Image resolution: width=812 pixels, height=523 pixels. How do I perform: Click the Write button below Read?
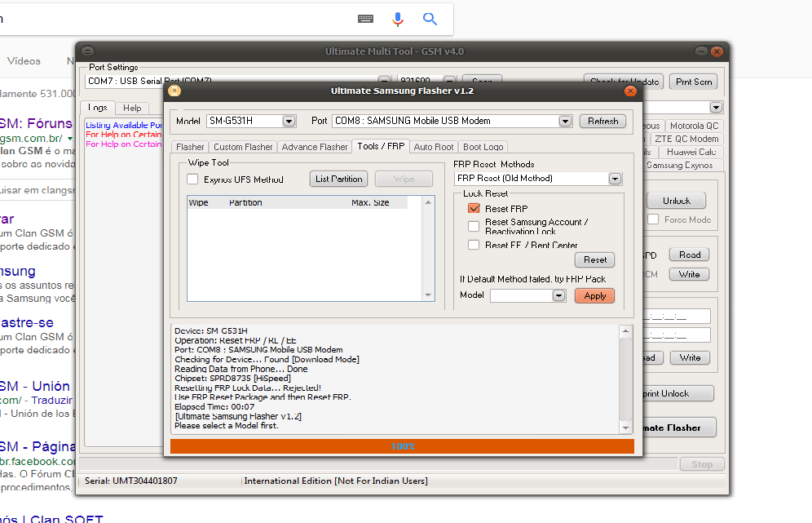coord(689,274)
